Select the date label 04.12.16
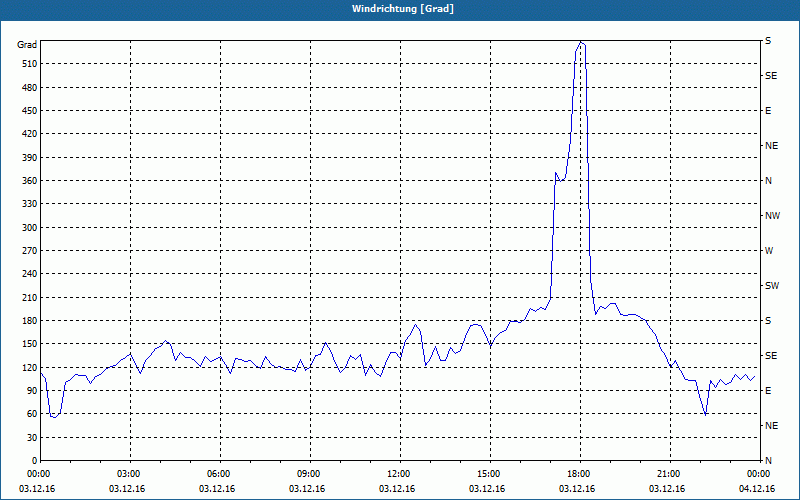The height and width of the screenshot is (500, 800). tap(757, 489)
